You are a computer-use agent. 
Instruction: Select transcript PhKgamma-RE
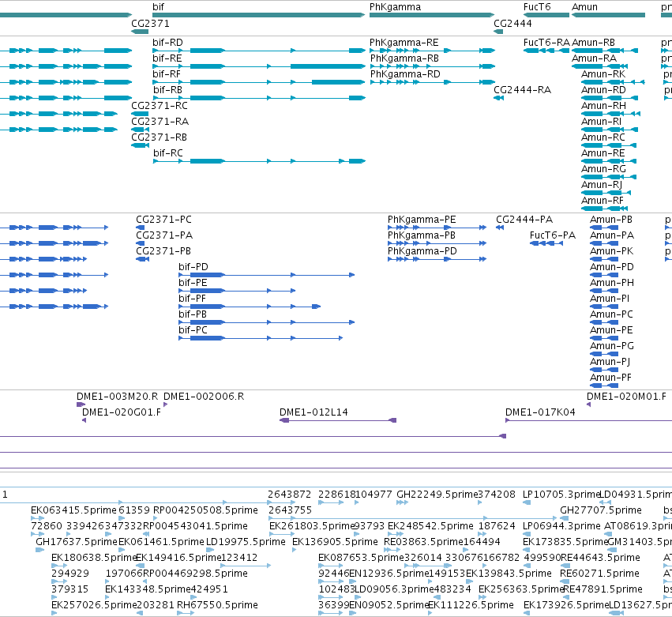(404, 43)
